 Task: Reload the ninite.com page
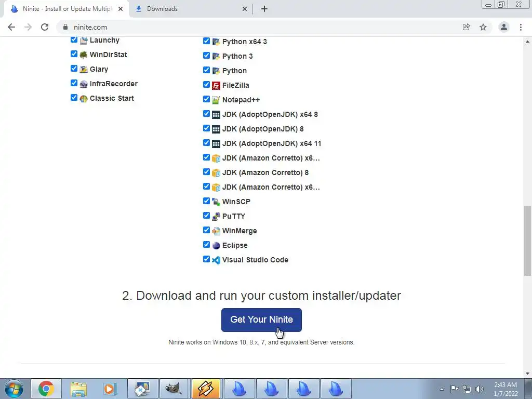pos(45,27)
